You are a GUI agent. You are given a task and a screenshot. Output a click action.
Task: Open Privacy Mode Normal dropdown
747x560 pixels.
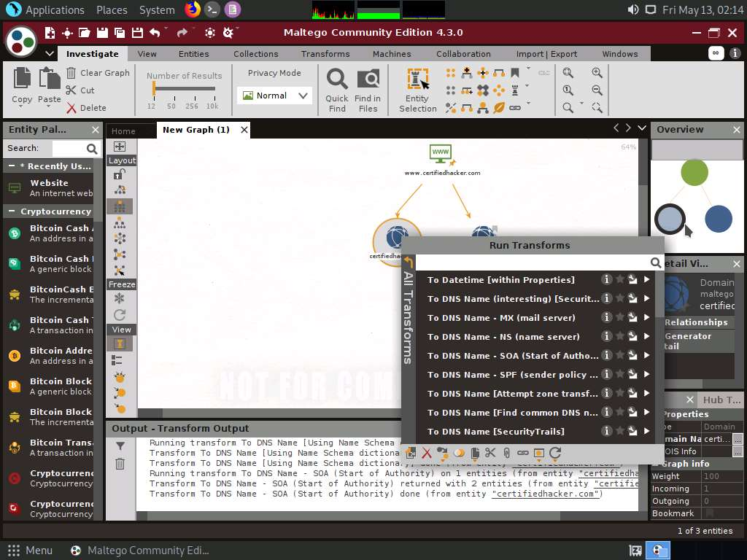(x=274, y=96)
